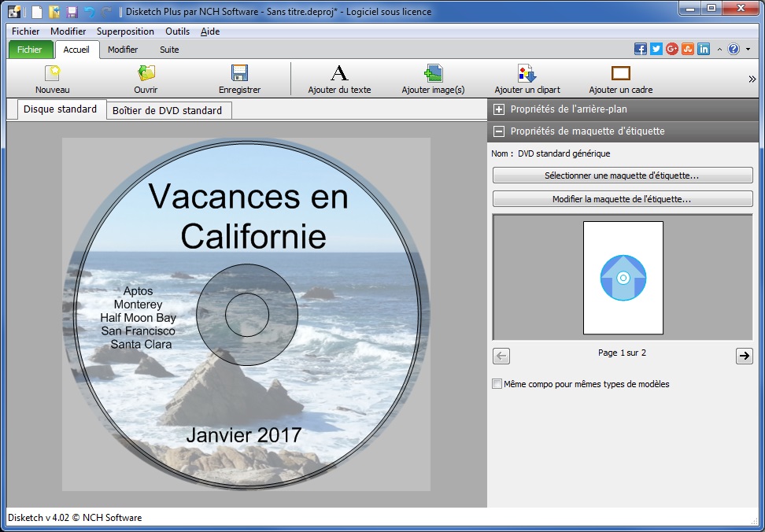Click Sélectionner une maquette d'étiquette
Image resolution: width=765 pixels, height=532 pixels.
pos(622,175)
